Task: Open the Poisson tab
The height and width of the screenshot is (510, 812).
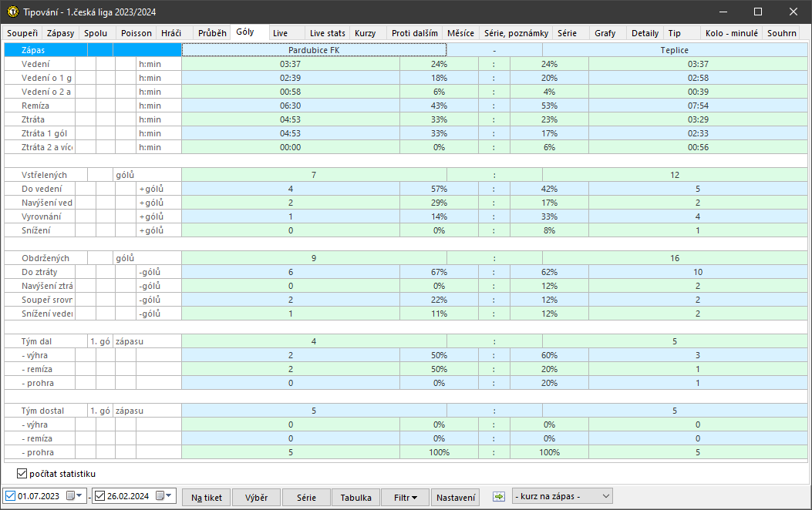Action: [x=136, y=33]
